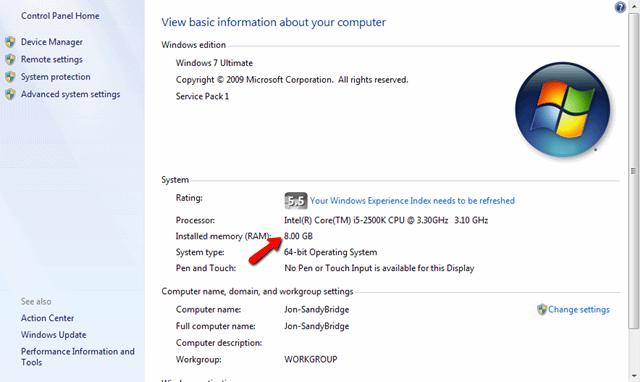640x382 pixels.
Task: Click the Windows edition section label
Action: tap(193, 45)
